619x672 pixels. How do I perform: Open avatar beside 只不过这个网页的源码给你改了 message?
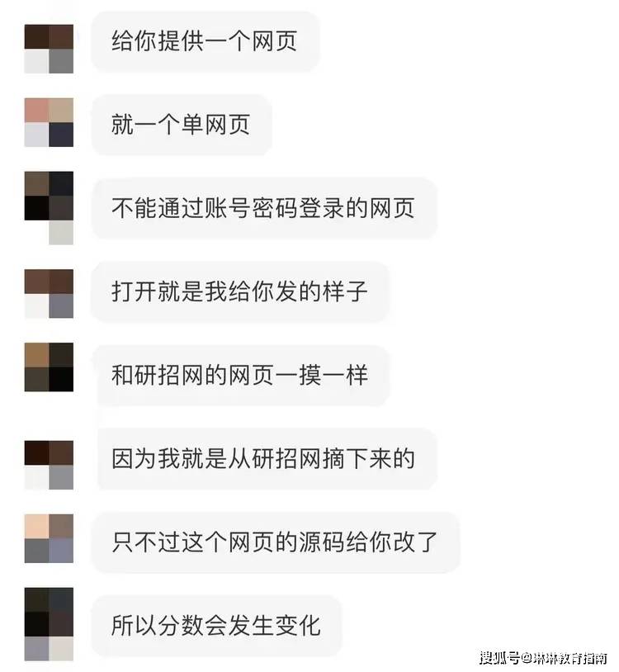(x=49, y=538)
